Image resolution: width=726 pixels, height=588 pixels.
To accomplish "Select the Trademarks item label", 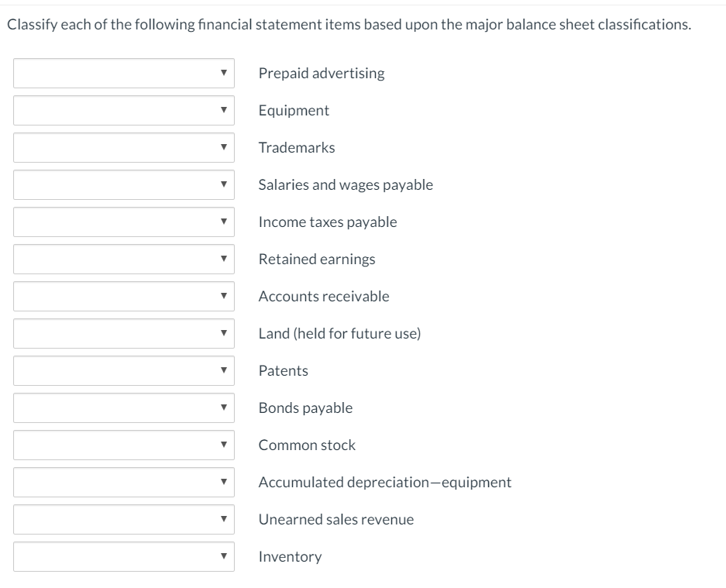I will pyautogui.click(x=297, y=147).
